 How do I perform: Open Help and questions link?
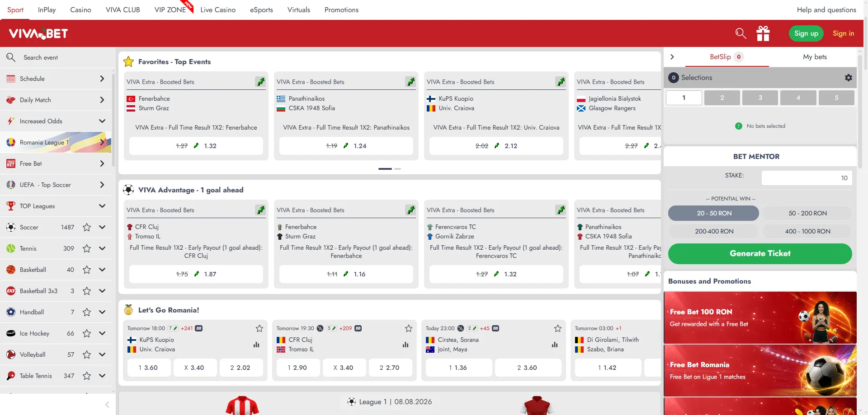(826, 9)
